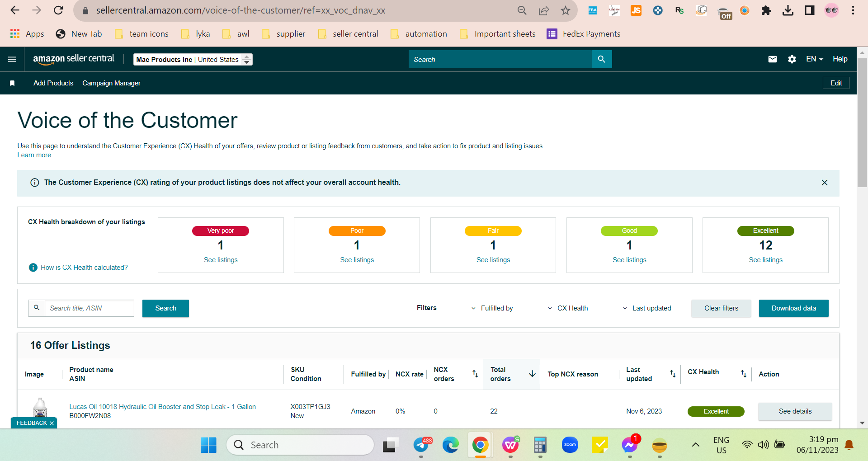This screenshot has width=868, height=461.
Task: Click the Search button beside title/ASIN field
Action: click(x=165, y=308)
